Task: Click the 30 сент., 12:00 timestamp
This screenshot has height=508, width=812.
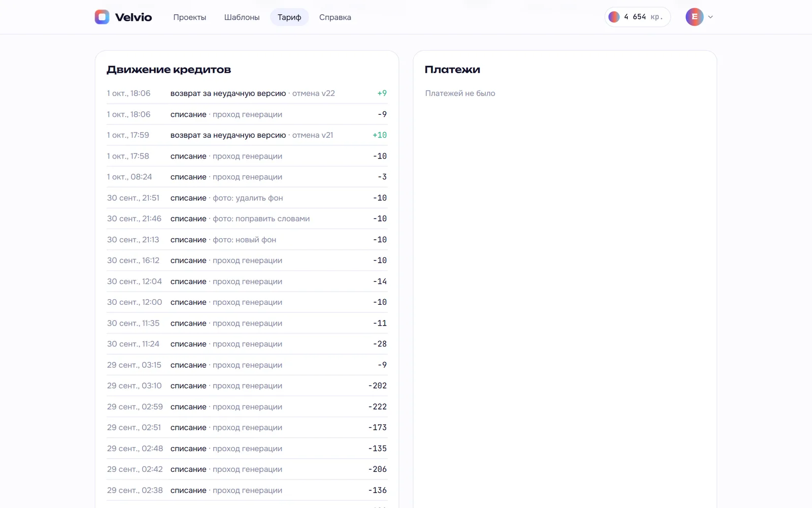Action: (x=134, y=302)
